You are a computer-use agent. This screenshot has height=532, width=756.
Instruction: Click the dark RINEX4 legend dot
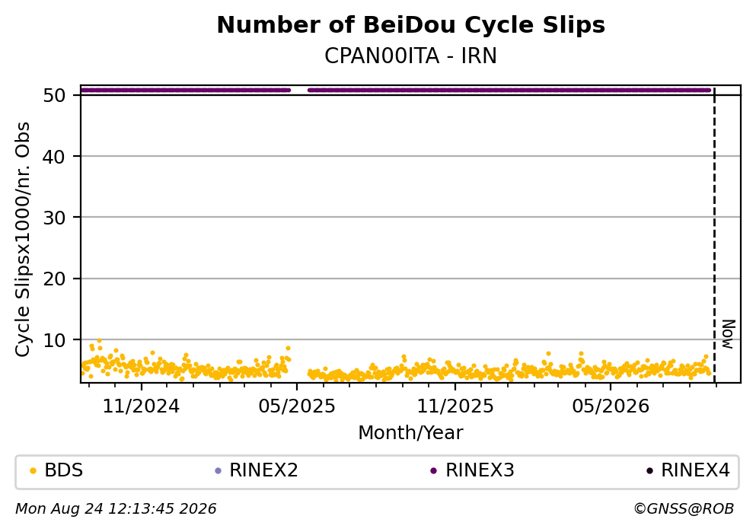pyautogui.click(x=649, y=471)
